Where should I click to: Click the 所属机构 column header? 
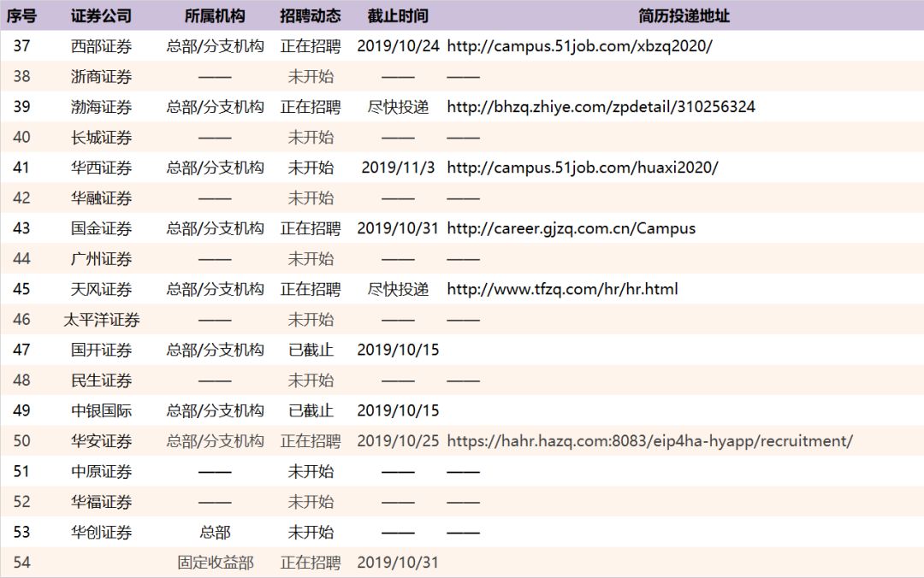click(215, 16)
